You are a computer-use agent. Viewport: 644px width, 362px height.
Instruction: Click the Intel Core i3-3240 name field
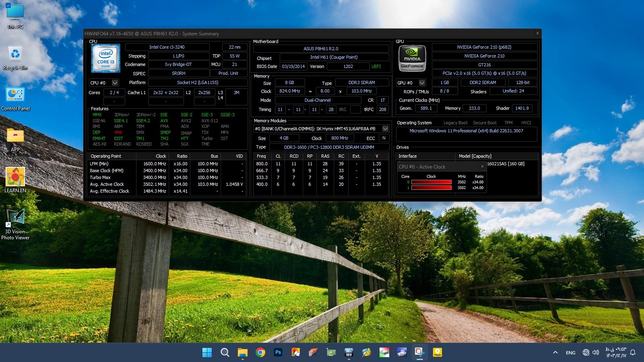[x=167, y=47]
